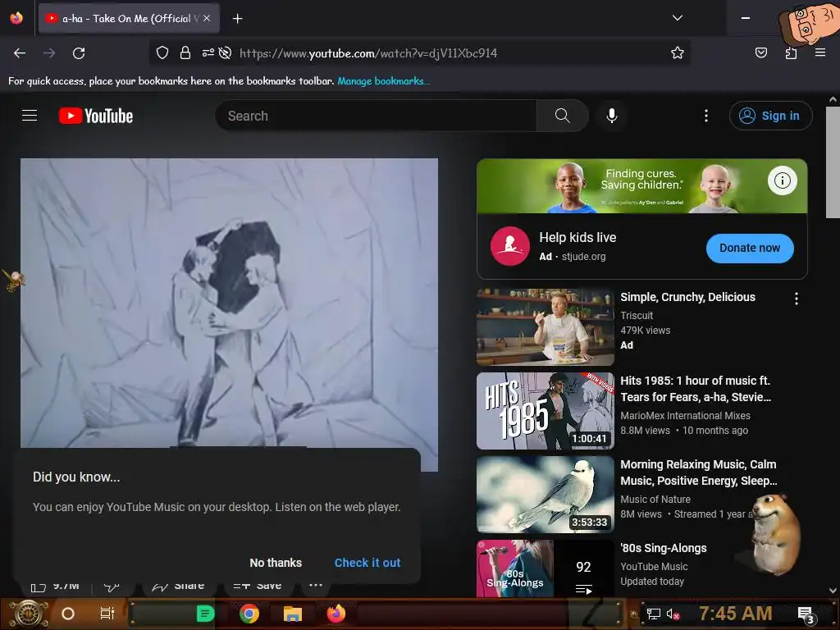
Task: Open the taskbar search circle icon
Action: pos(68,614)
